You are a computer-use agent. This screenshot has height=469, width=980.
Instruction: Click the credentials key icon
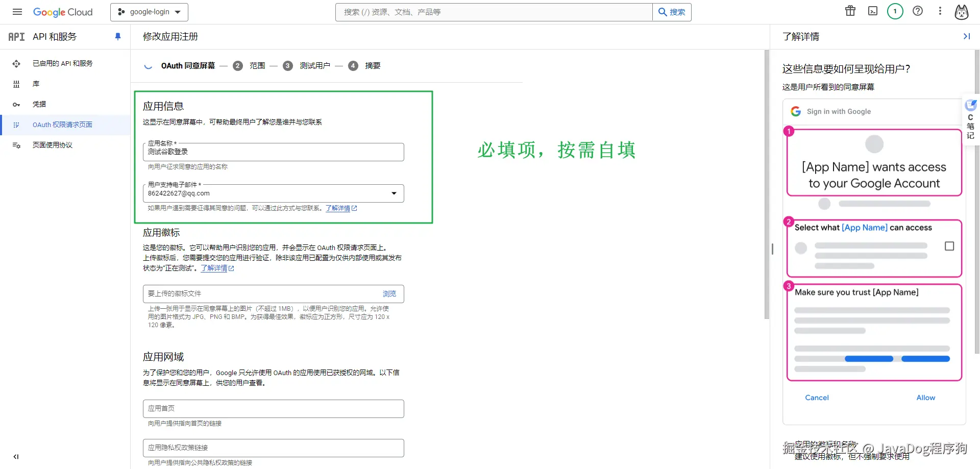[x=16, y=105]
